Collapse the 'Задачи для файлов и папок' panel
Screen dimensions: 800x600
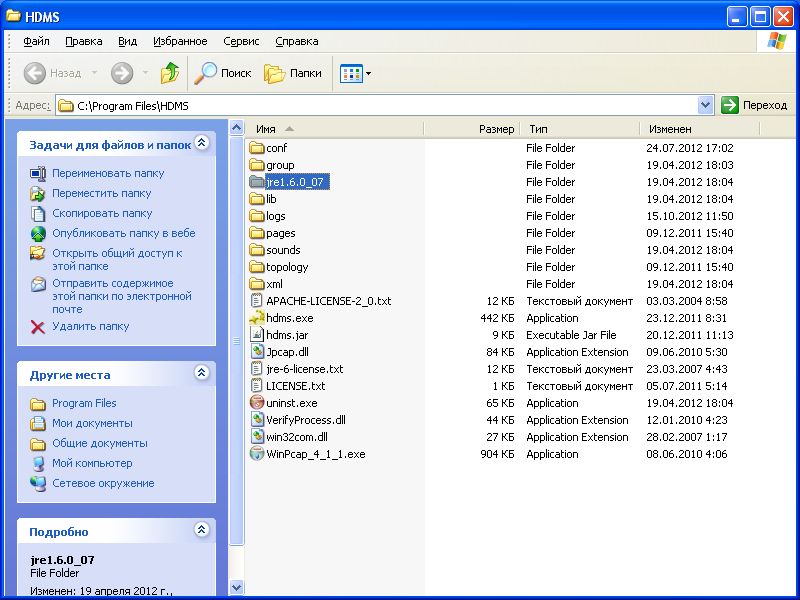click(202, 143)
